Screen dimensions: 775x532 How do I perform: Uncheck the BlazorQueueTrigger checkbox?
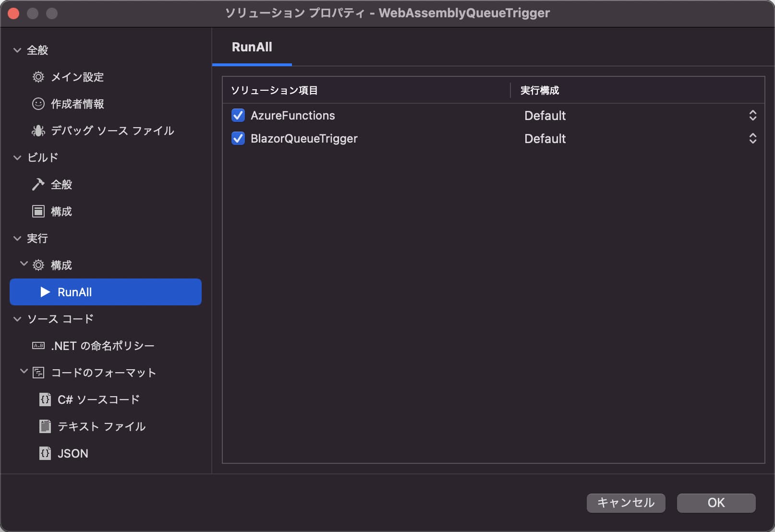pyautogui.click(x=238, y=138)
